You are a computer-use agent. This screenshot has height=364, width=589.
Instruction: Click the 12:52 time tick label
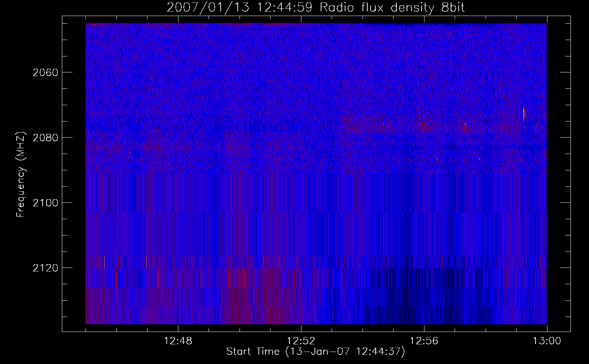301,341
